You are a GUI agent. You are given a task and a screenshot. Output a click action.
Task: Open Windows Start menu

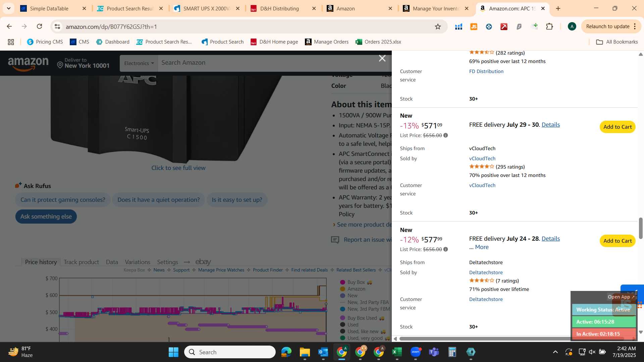pyautogui.click(x=173, y=352)
